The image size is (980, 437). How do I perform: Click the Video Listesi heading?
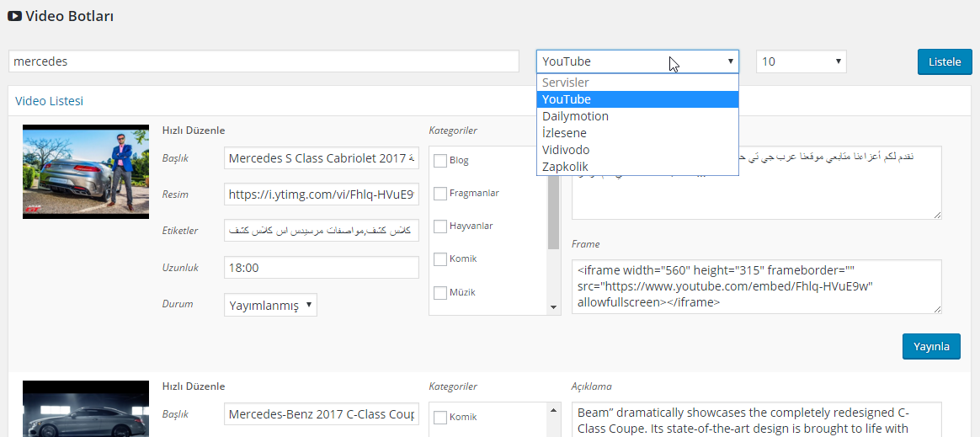click(x=50, y=101)
